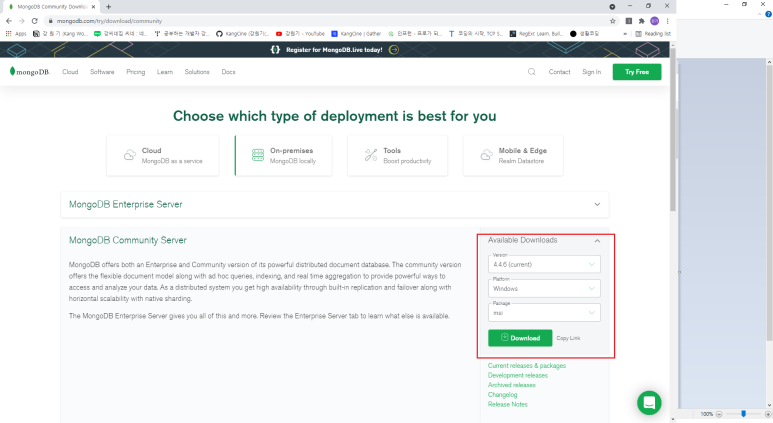Viewport: 773px width, 423px height.
Task: Click the green Download button
Action: click(x=520, y=338)
